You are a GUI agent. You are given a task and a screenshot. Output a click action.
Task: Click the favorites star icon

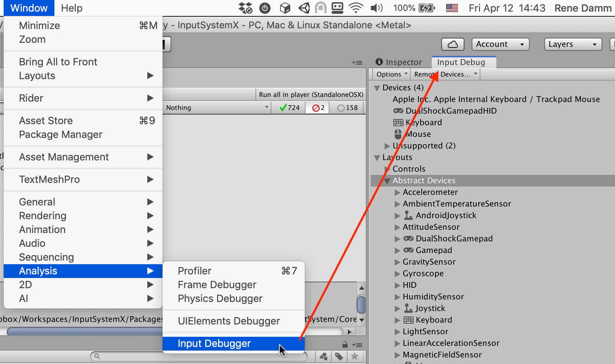pos(355,356)
